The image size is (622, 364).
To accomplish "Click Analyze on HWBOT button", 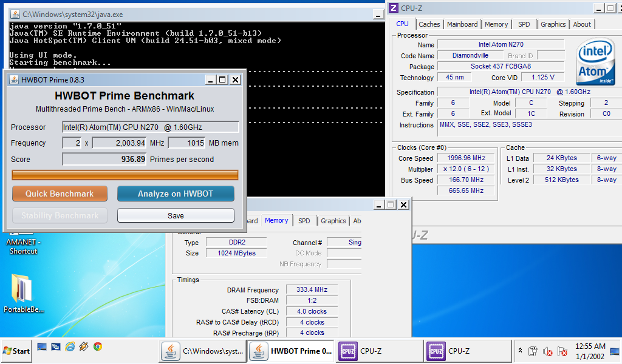I will click(x=176, y=194).
